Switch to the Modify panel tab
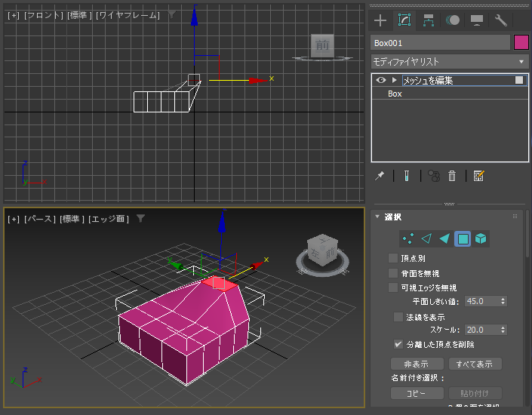The image size is (532, 415). [404, 20]
